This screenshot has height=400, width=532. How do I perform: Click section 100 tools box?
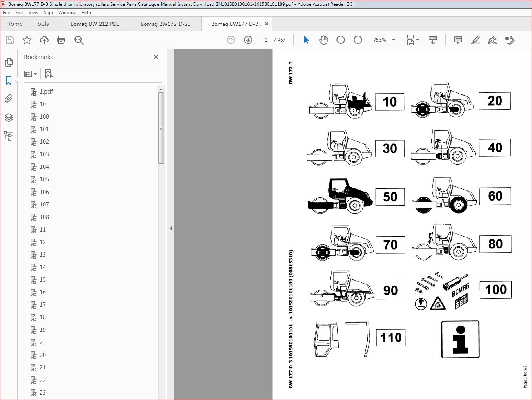coord(496,290)
